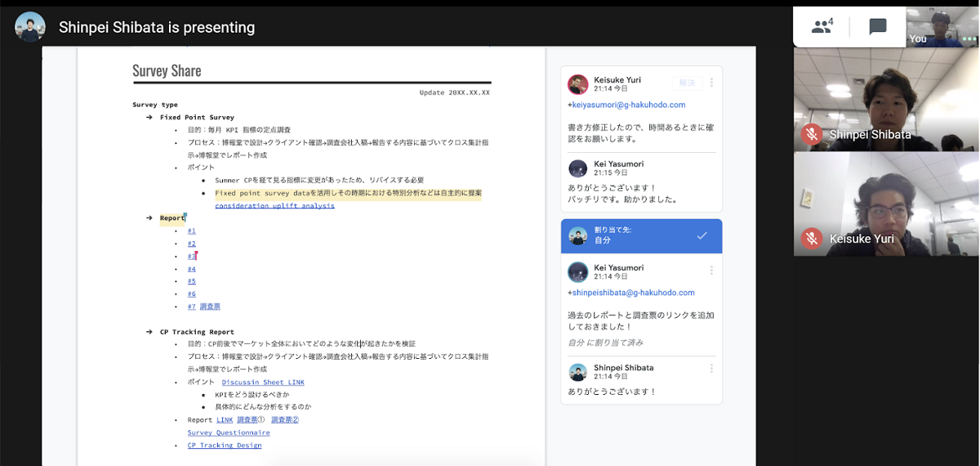The width and height of the screenshot is (980, 466).
Task: Open the participants list icon
Action: click(x=822, y=26)
